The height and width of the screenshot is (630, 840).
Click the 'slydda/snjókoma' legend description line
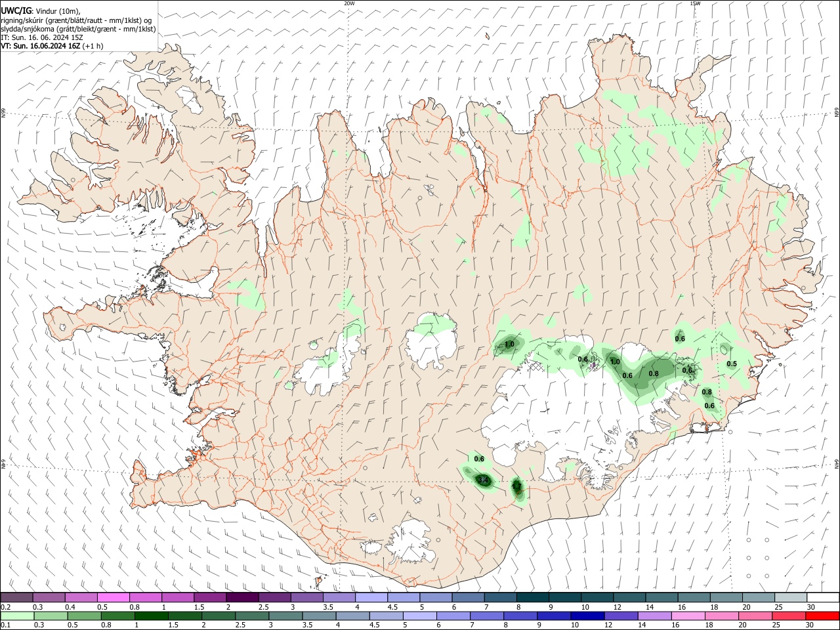point(78,29)
